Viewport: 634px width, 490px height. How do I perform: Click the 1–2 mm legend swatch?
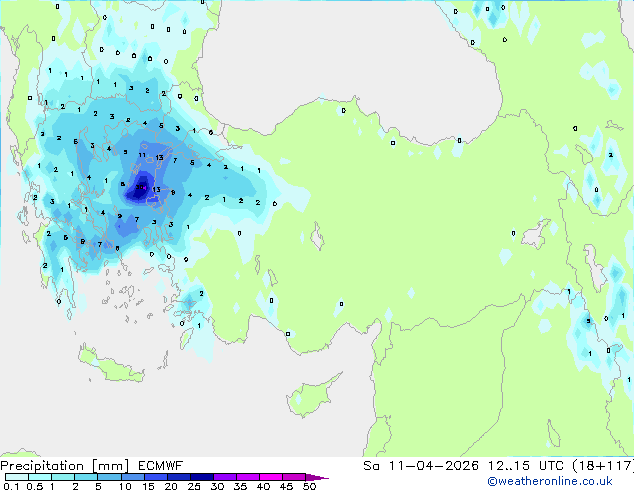63,477
